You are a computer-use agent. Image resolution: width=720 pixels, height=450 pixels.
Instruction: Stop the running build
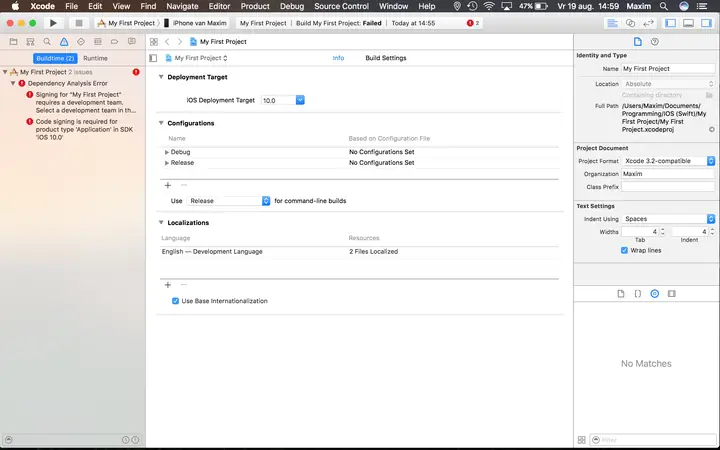point(79,23)
